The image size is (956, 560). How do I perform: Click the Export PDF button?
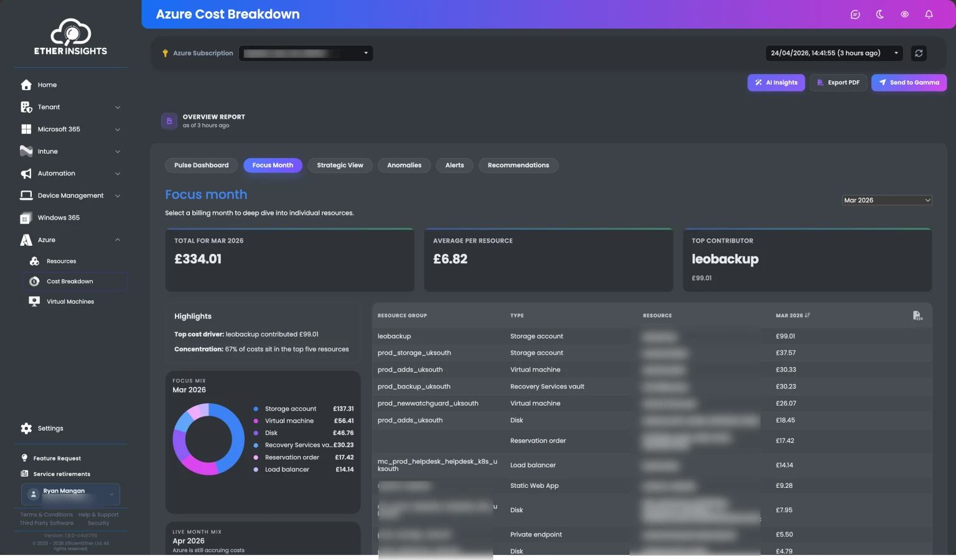[x=838, y=83]
